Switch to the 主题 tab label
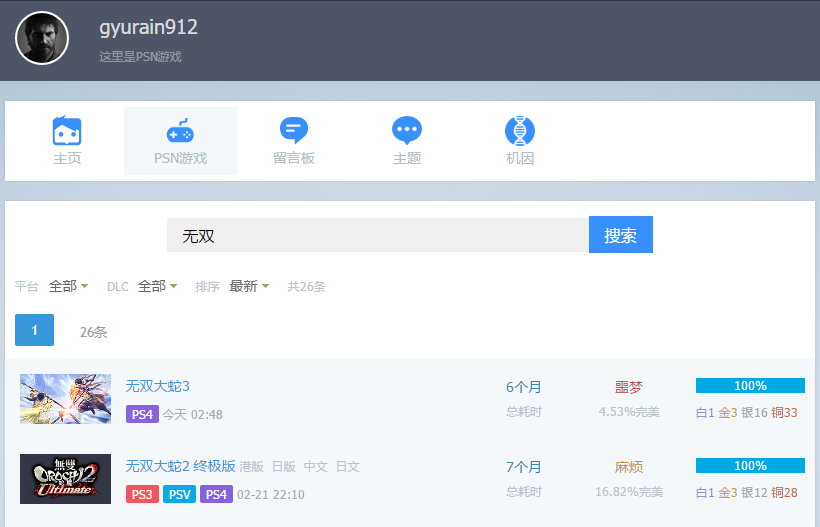The height and width of the screenshot is (527, 820). point(407,158)
